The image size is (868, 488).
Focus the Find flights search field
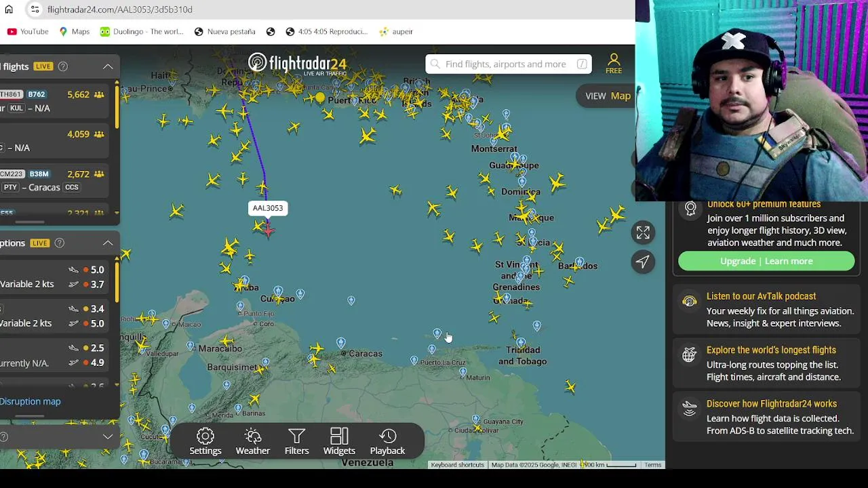click(509, 64)
